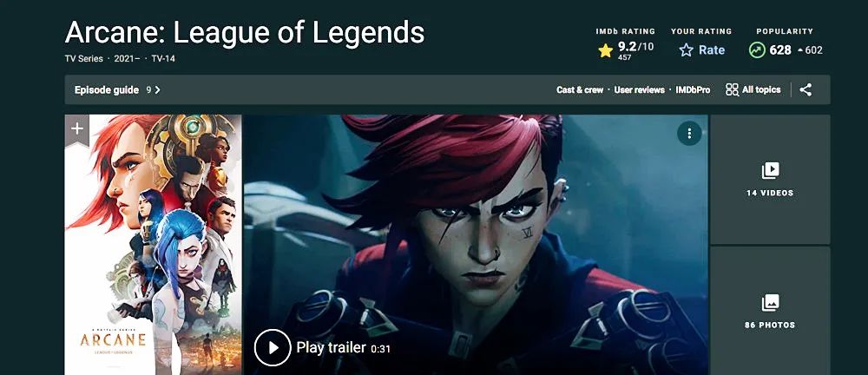Open the All topics grid icon
This screenshot has width=868, height=375.
coord(732,89)
